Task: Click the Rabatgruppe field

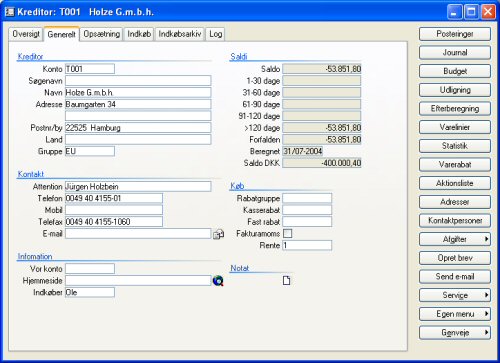Action: click(307, 198)
